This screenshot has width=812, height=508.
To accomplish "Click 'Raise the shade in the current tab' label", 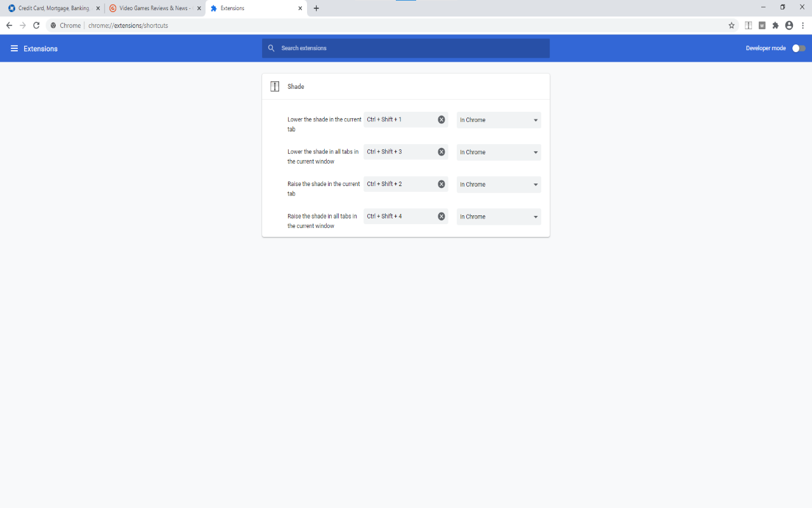I will (x=324, y=189).
